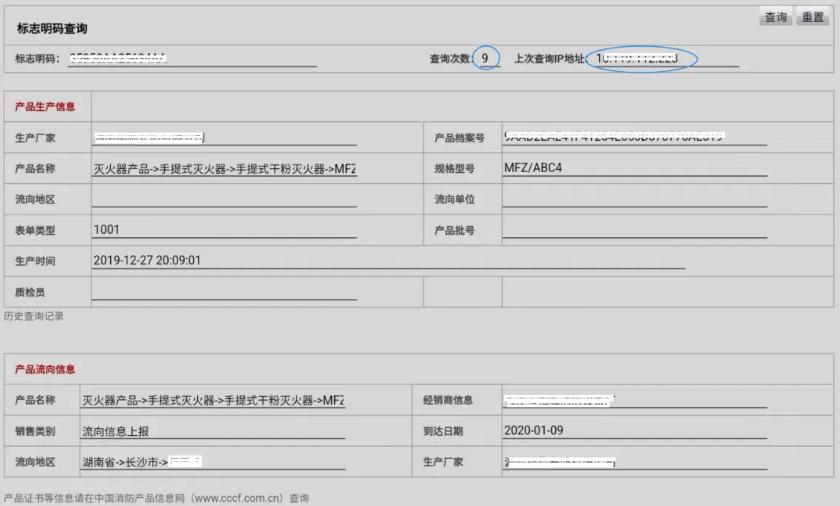Click the 产品生产信息 section header
Viewport: 840px width, 506px height.
click(45, 106)
